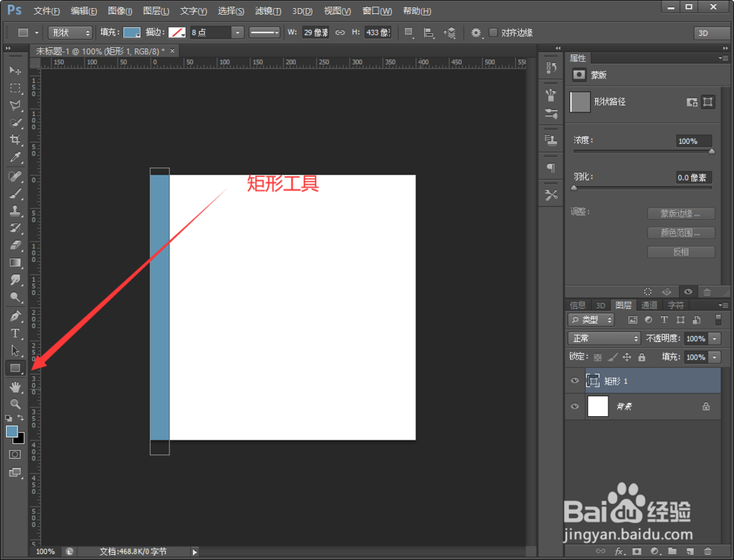Open the 形状 tool mode dropdown
Image resolution: width=734 pixels, height=560 pixels.
[x=70, y=32]
